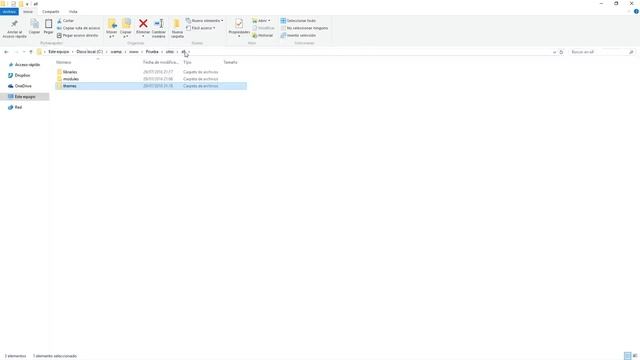Select OneDrive in the sidebar

pyautogui.click(x=20, y=86)
